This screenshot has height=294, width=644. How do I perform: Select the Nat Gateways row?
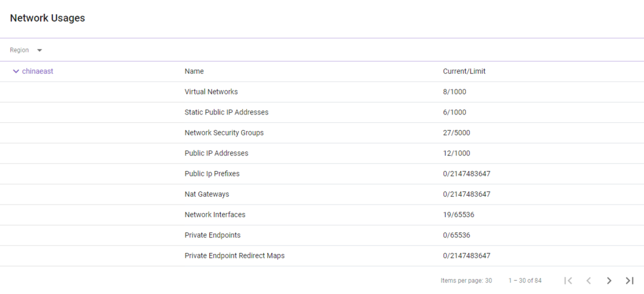207,194
